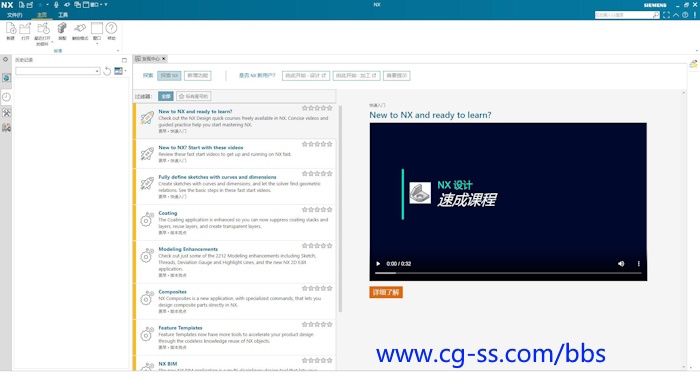The image size is (700, 378).
Task: Open a part using the Open icon
Action: (x=25, y=29)
